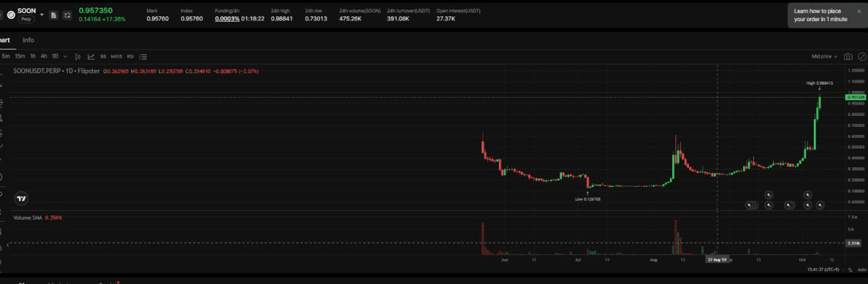The image size is (868, 284).
Task: Expand more timeframe options chevron
Action: point(65,56)
